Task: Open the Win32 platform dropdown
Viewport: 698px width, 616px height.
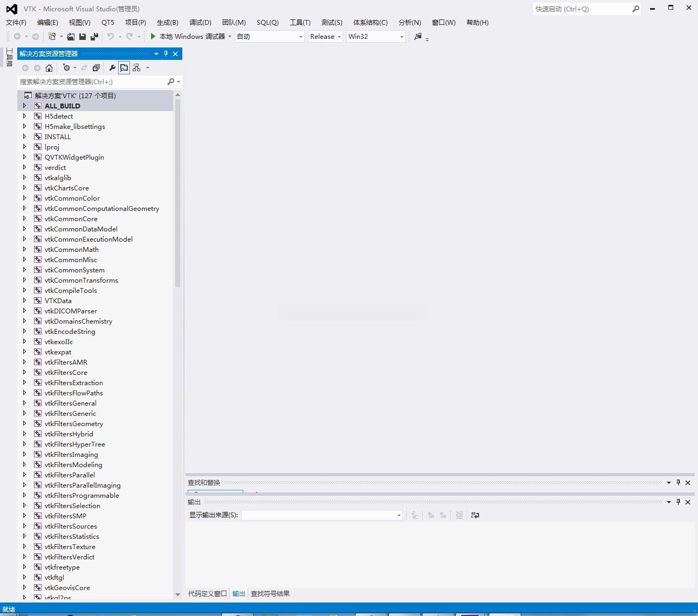Action: click(x=375, y=37)
